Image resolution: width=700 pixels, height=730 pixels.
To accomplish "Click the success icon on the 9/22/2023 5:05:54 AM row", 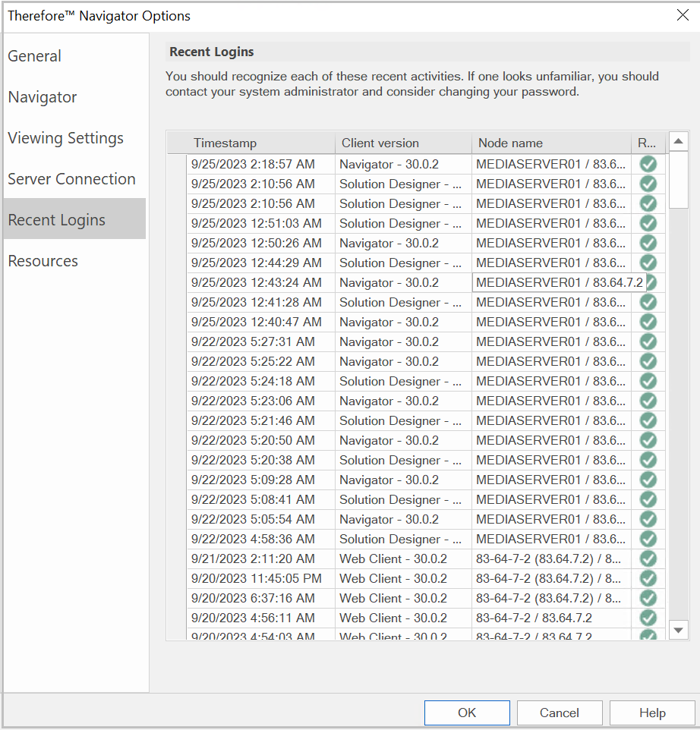I will tap(648, 519).
